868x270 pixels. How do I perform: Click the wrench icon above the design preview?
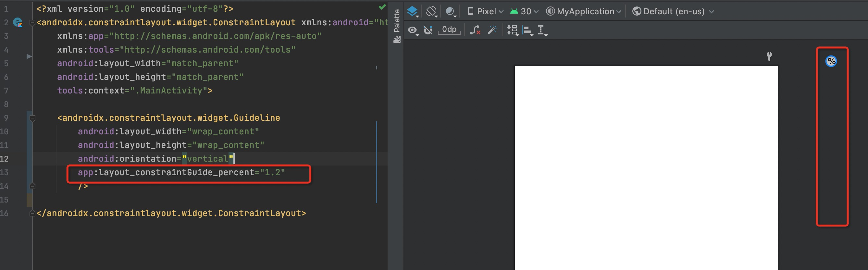(769, 56)
